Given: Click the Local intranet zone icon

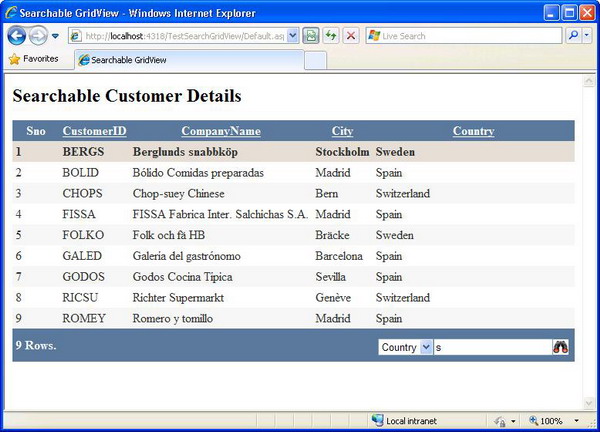Looking at the screenshot, I should pyautogui.click(x=377, y=421).
